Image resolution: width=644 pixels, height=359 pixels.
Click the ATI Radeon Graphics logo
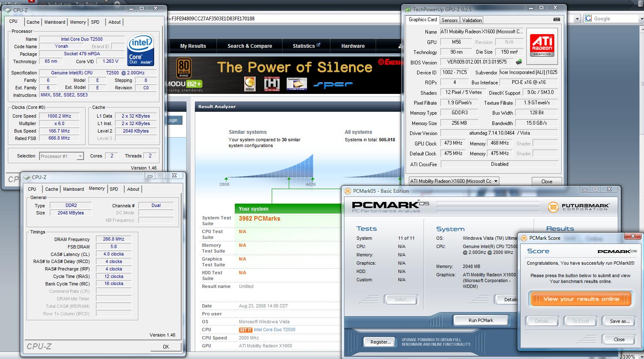542,46
